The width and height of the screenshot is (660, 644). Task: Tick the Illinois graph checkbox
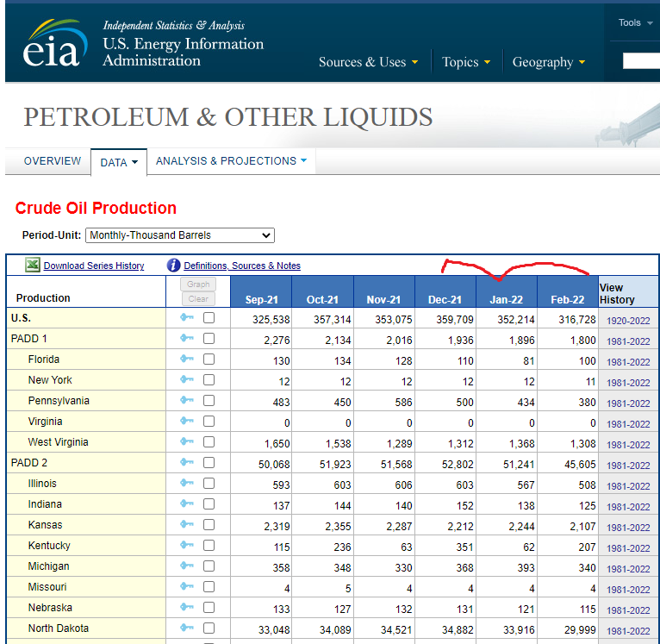[x=209, y=483]
